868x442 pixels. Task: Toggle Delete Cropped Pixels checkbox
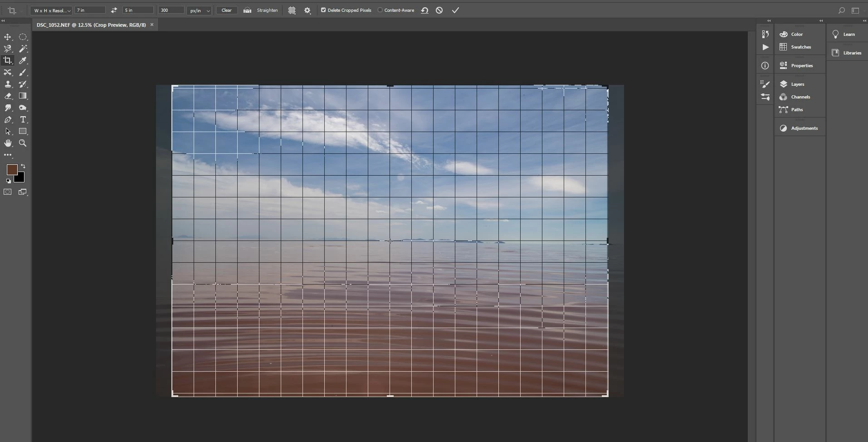coord(323,10)
